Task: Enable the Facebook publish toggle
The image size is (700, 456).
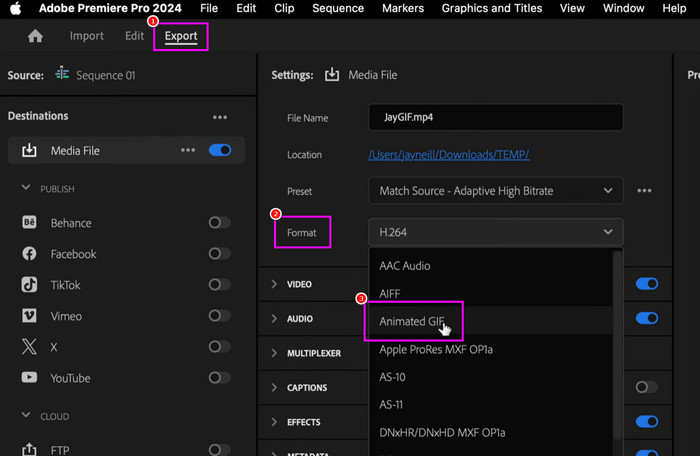Action: (220, 254)
